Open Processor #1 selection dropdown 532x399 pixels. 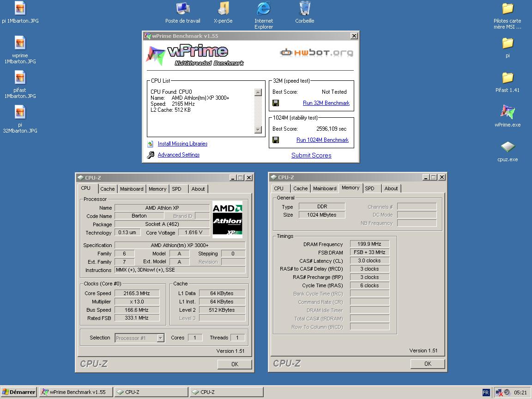pos(161,338)
